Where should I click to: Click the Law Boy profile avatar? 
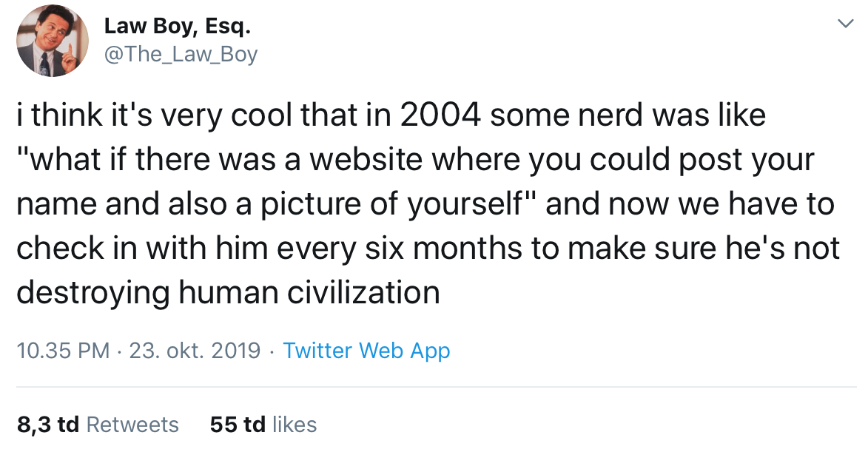(x=47, y=45)
